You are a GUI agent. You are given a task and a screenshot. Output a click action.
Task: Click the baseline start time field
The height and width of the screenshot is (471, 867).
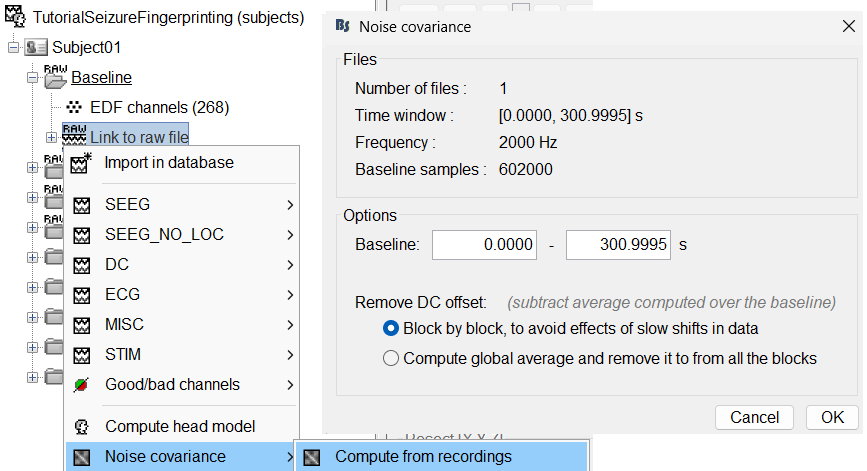[483, 244]
